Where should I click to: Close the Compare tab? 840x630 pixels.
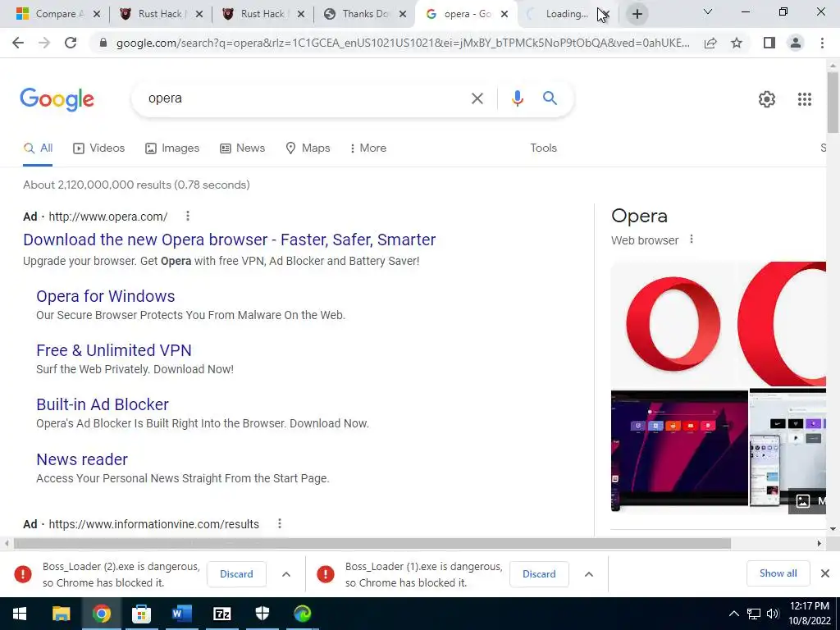97,15
